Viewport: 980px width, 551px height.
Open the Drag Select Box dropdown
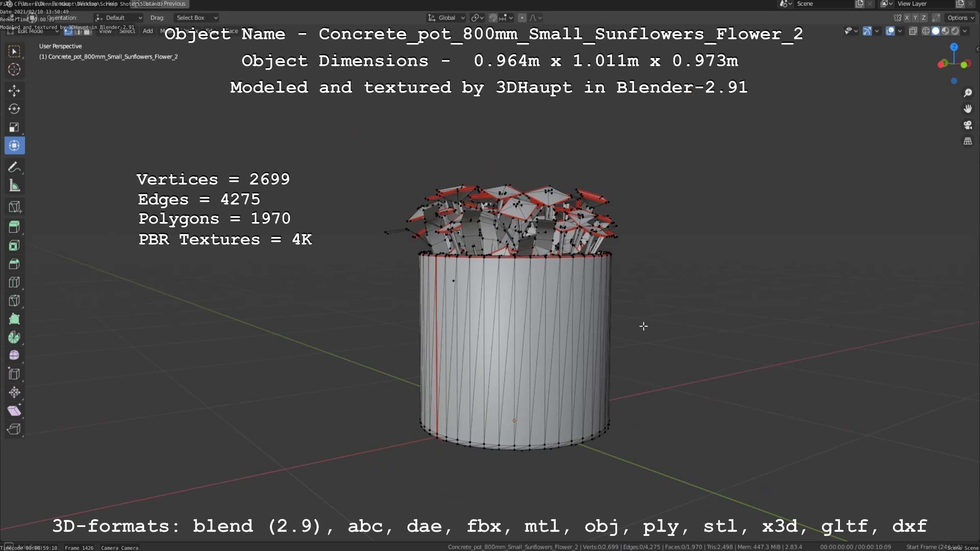pyautogui.click(x=196, y=18)
